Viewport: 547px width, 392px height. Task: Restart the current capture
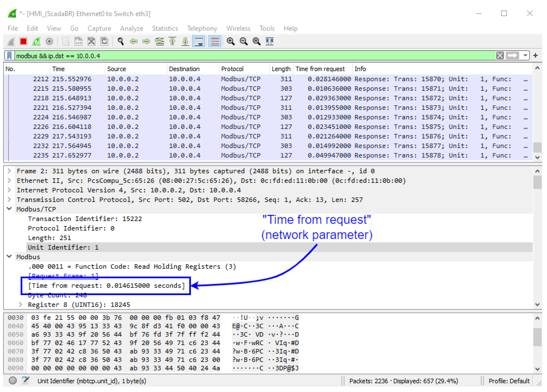[x=36, y=42]
